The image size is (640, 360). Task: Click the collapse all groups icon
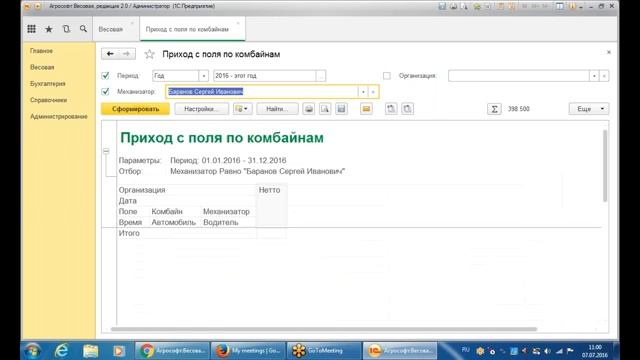pyautogui.click(x=407, y=109)
